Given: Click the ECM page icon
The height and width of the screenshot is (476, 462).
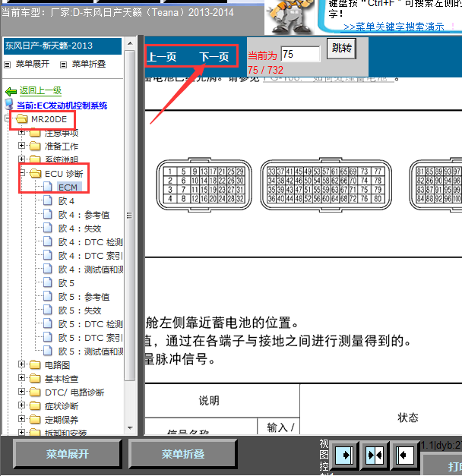Looking at the screenshot, I should [48, 187].
